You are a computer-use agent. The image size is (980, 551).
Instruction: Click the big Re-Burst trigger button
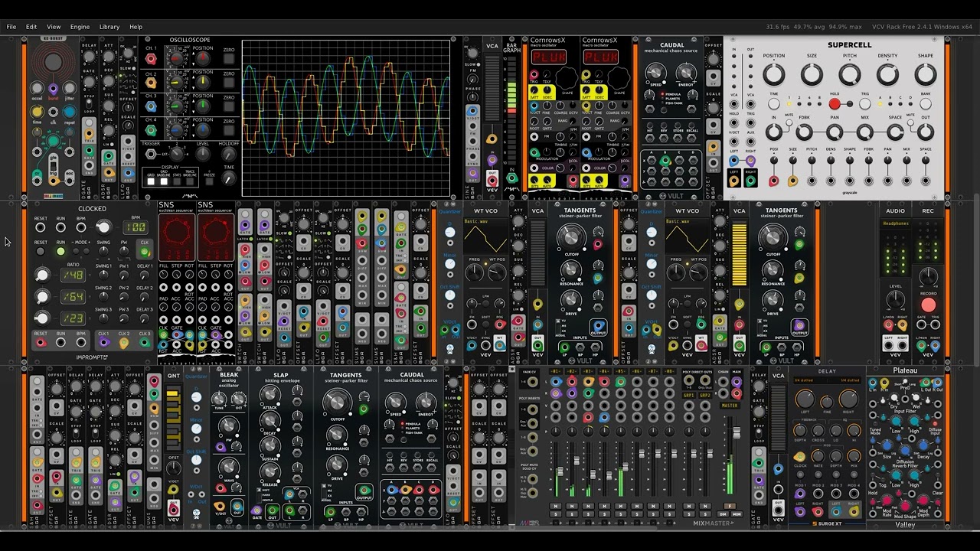pos(53,61)
